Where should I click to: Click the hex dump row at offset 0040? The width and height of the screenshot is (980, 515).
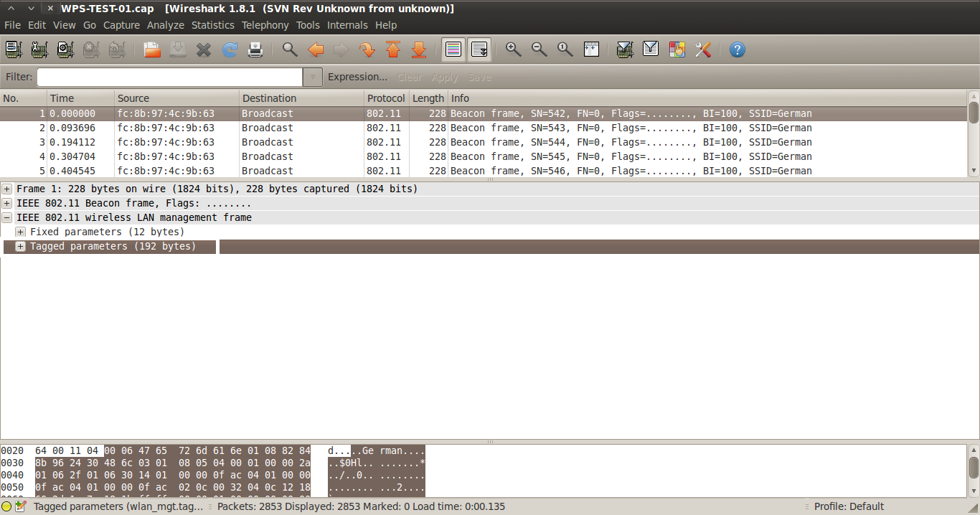(x=213, y=475)
